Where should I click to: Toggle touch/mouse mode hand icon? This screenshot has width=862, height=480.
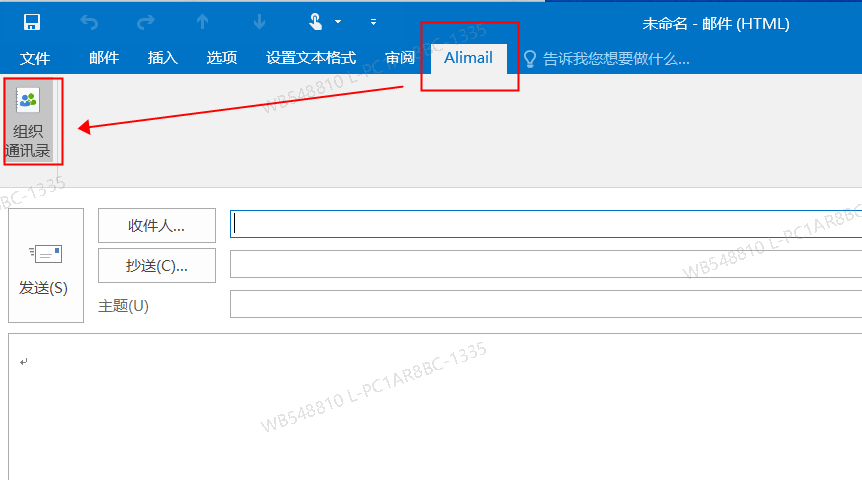[315, 22]
